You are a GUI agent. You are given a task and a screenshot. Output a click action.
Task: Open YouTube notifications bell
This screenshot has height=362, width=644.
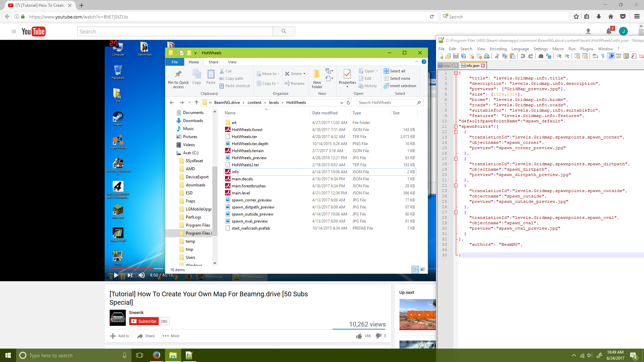pos(609,31)
